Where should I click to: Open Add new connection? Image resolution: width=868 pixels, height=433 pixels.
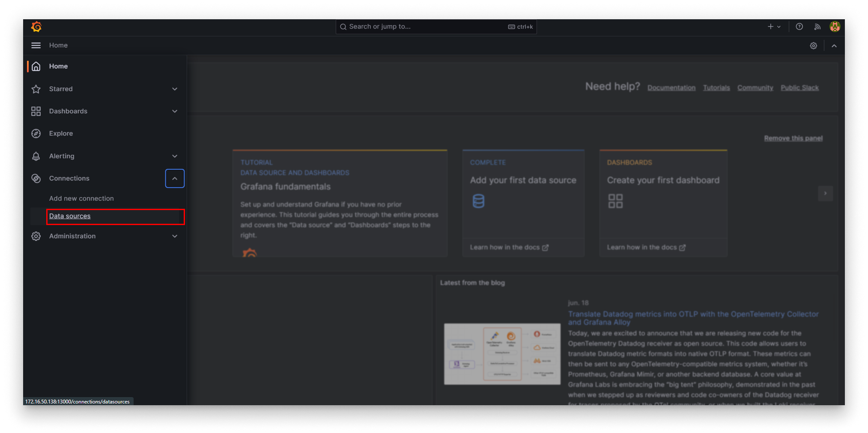[x=81, y=198]
